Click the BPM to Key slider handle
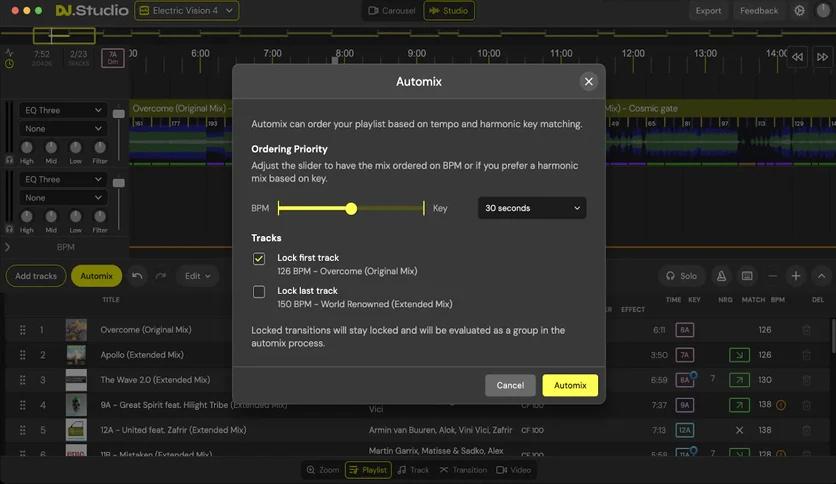 click(x=351, y=208)
